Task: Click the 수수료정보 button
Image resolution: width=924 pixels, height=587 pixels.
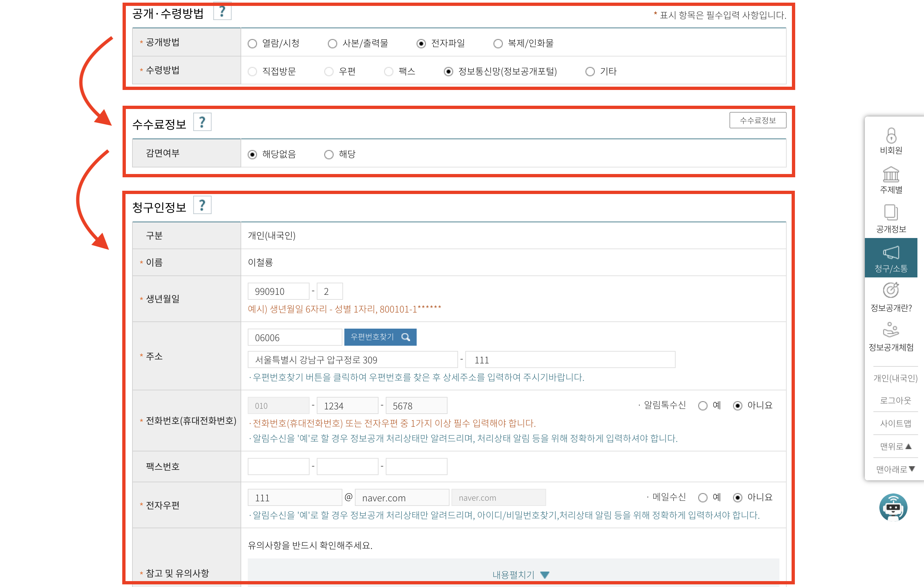Action: [x=757, y=120]
